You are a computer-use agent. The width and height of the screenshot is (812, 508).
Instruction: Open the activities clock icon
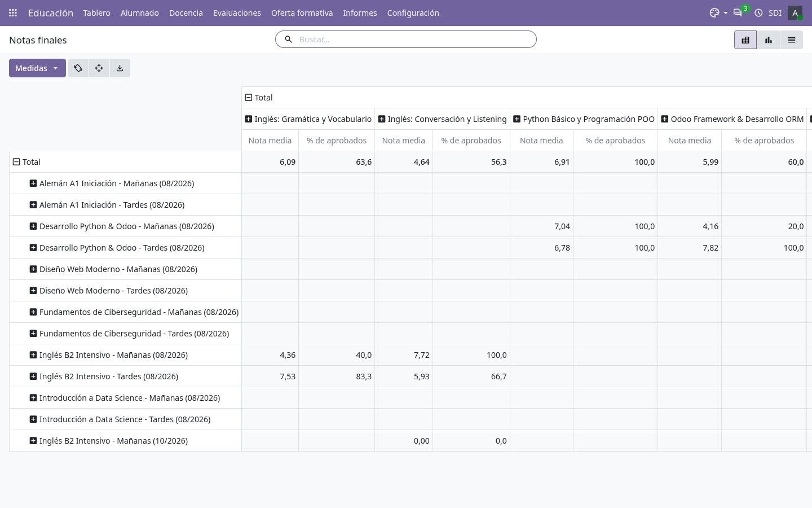[758, 12]
